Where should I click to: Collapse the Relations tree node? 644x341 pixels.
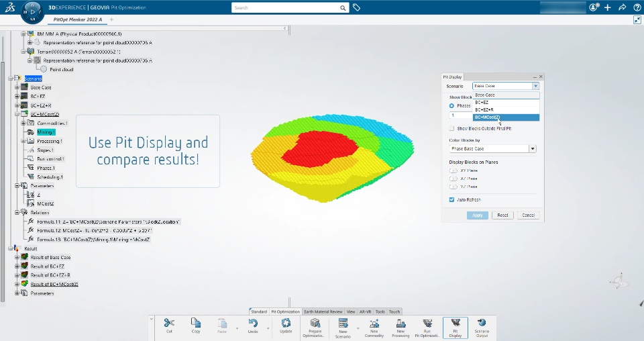coord(17,213)
